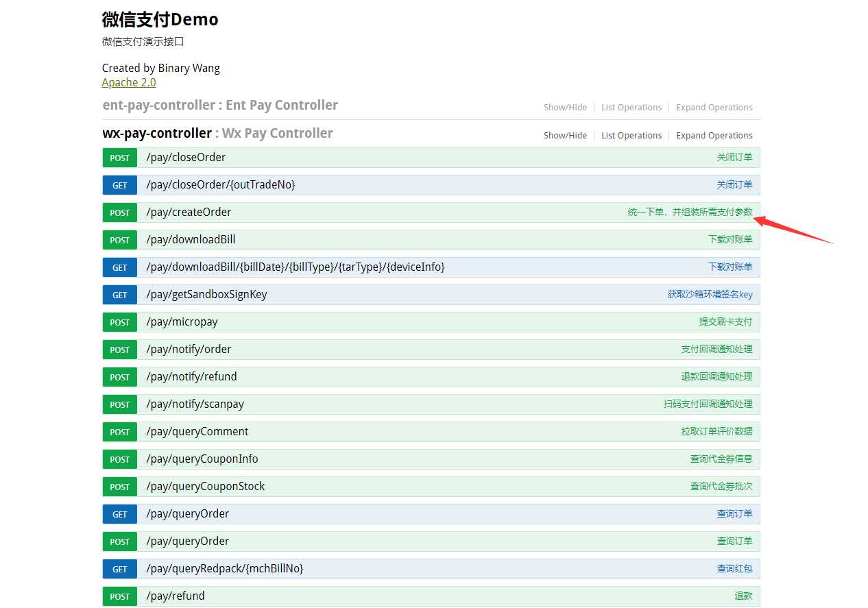Screen dimensions: 868x608
Task: Click POST badge of /pay/micropay
Action: pos(120,322)
